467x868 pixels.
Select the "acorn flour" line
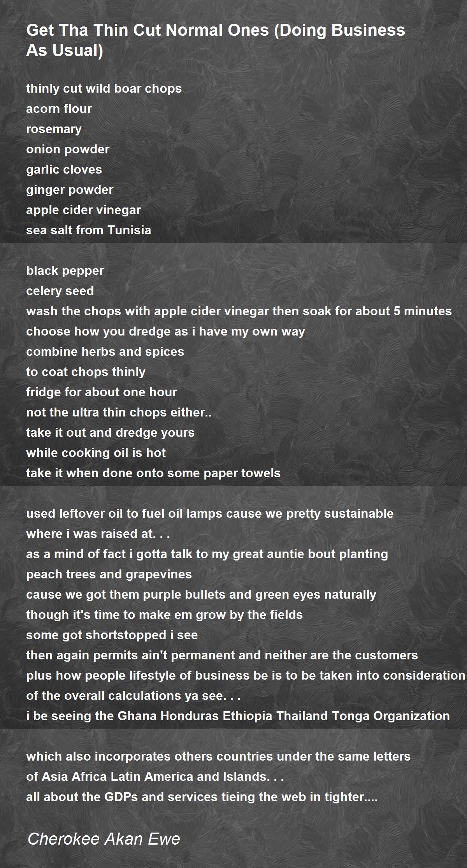tap(59, 109)
